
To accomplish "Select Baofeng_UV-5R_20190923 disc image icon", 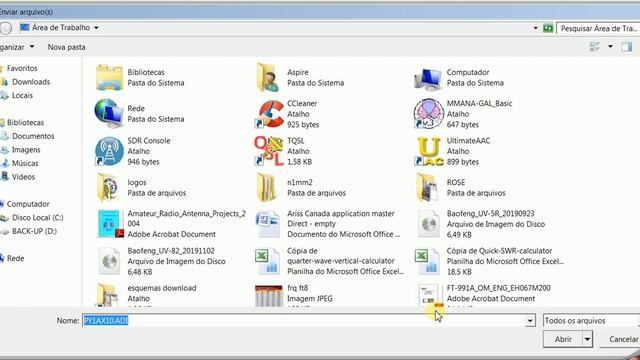I will coord(428,224).
